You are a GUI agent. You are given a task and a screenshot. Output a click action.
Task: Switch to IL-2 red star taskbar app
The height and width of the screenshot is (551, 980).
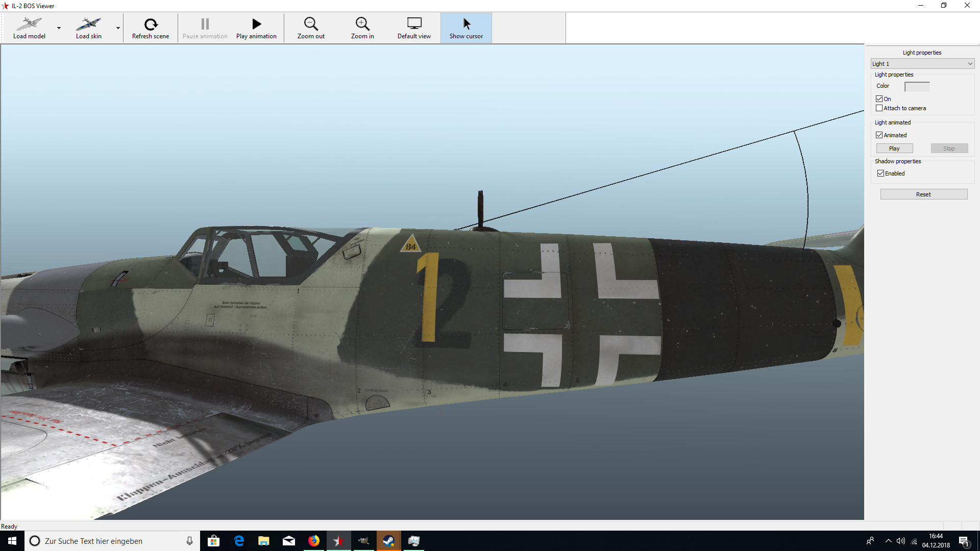(339, 541)
